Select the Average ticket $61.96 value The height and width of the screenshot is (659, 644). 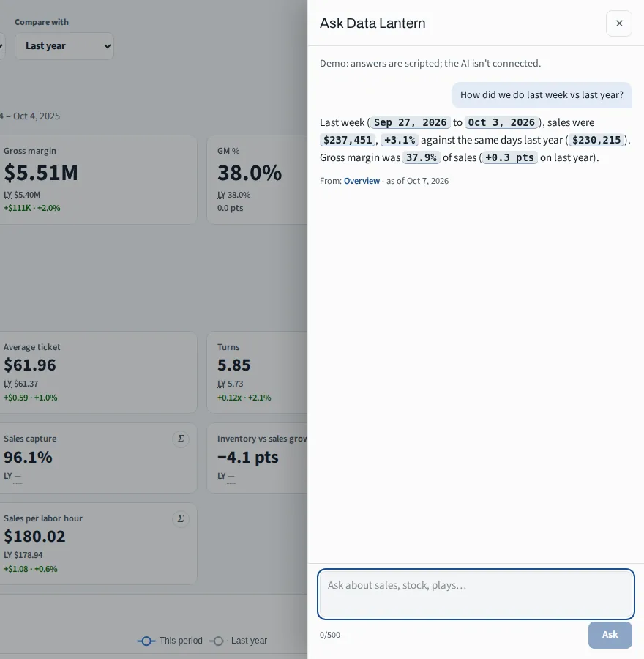tap(30, 365)
